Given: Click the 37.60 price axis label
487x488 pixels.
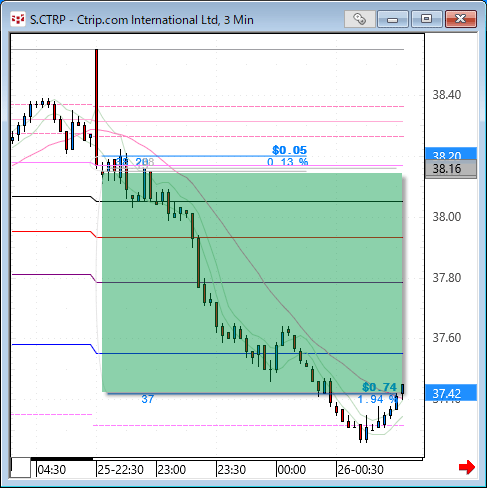Looking at the screenshot, I should point(447,338).
